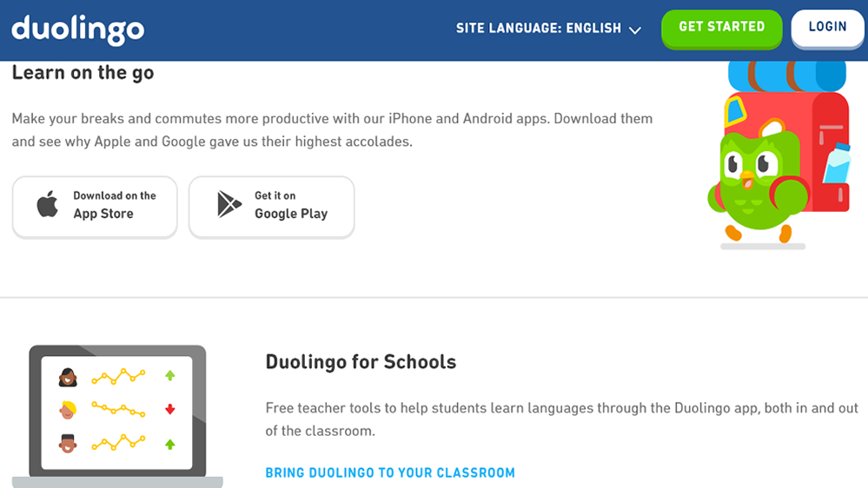Get it on Google Play button
The width and height of the screenshot is (868, 488).
click(271, 207)
